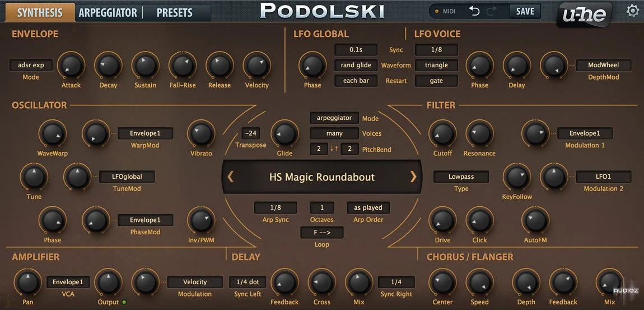Open the Voices 'many' selector

click(x=334, y=133)
